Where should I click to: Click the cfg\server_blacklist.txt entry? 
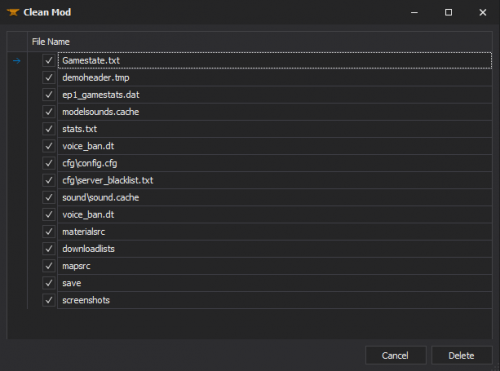pyautogui.click(x=275, y=180)
